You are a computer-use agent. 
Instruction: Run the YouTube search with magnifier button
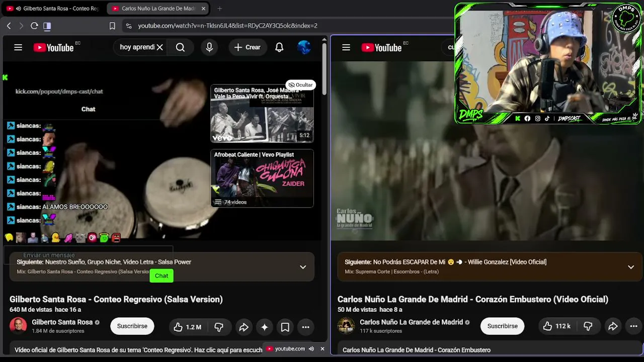click(x=180, y=47)
